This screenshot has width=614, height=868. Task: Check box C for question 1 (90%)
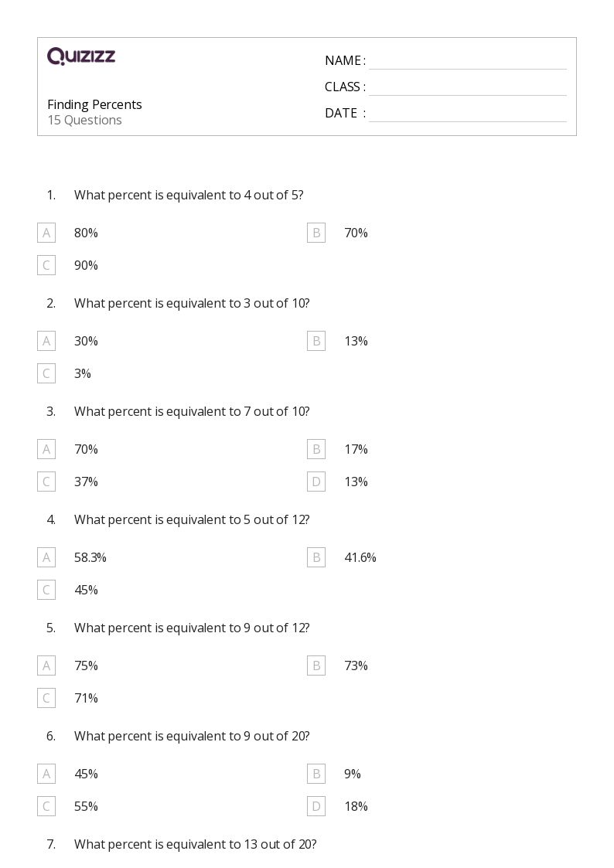pyautogui.click(x=46, y=265)
